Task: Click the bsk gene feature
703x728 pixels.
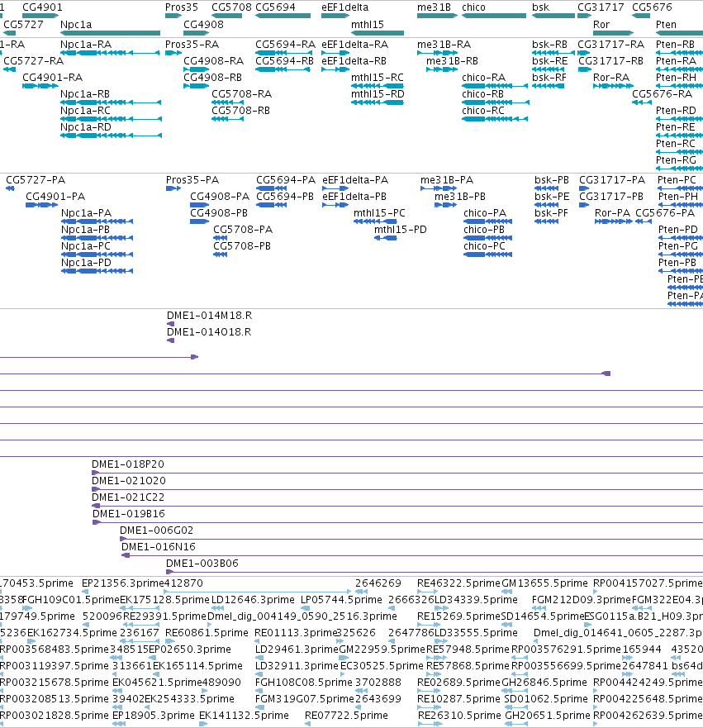Action: (553, 16)
